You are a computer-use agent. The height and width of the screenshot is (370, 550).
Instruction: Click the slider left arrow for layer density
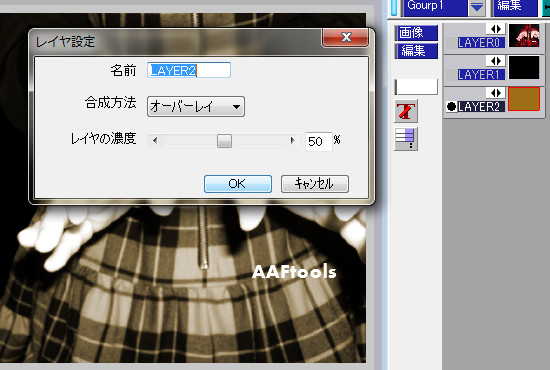tap(155, 141)
